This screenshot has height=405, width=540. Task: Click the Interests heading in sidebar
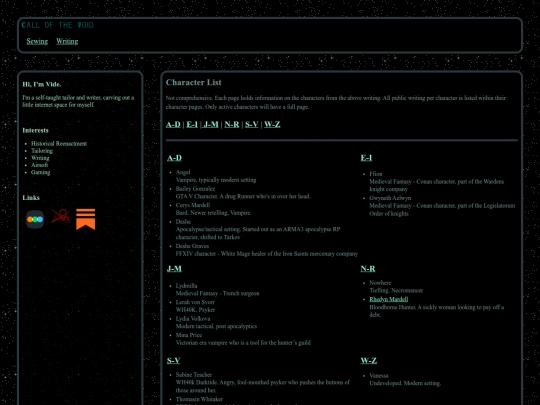35,131
